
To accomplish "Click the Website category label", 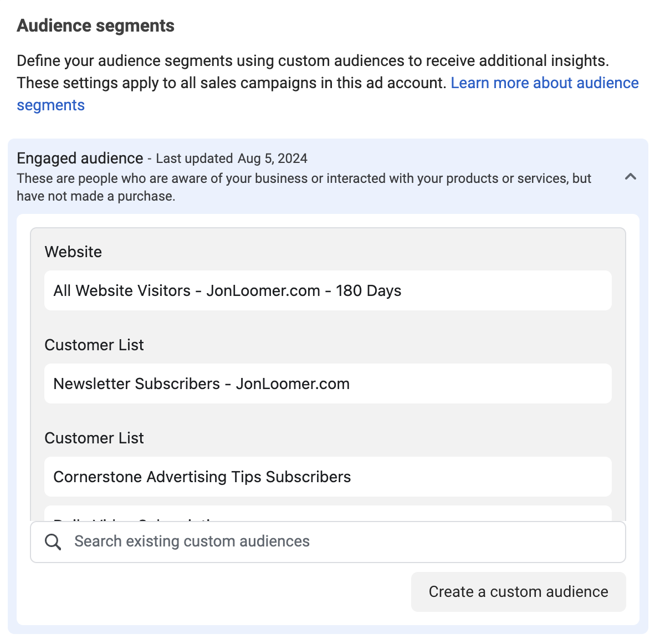I will coord(73,252).
